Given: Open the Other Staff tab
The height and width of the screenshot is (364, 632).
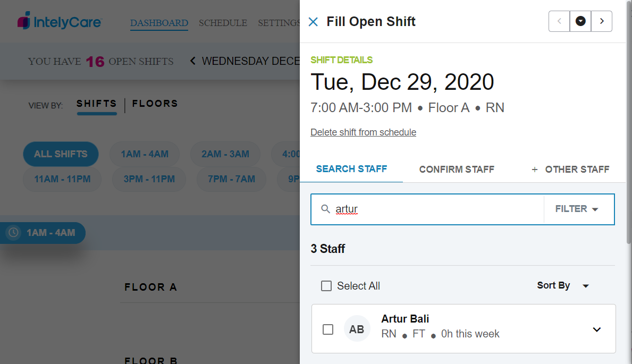Looking at the screenshot, I should pos(571,170).
